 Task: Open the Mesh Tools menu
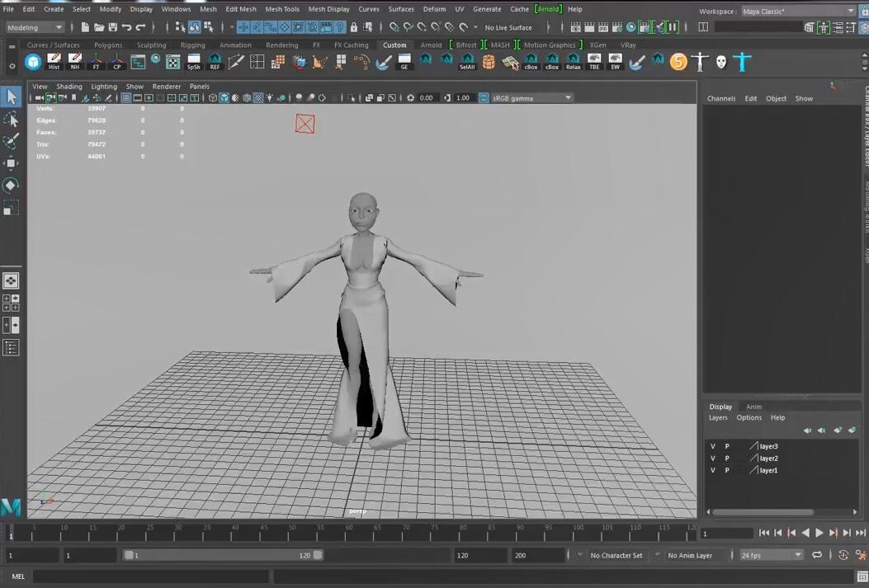(x=282, y=9)
